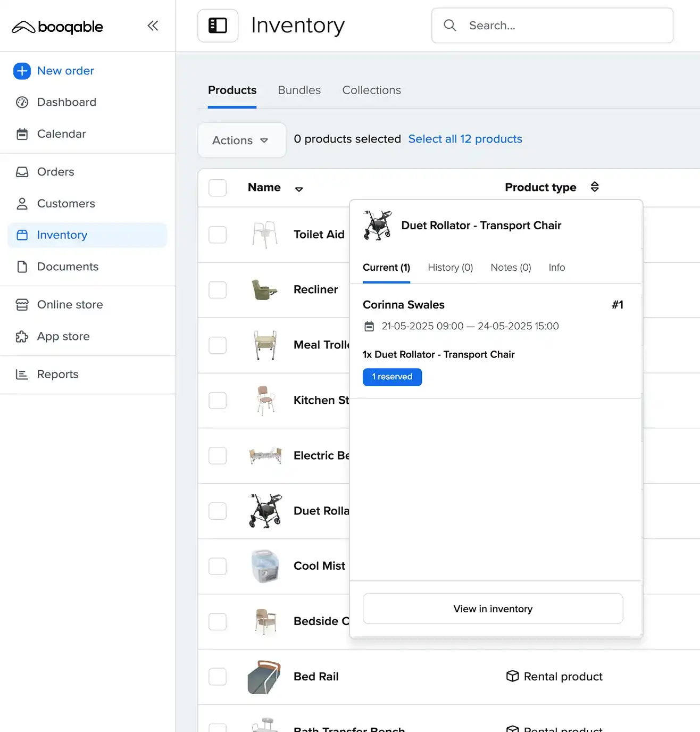Collapse the sidebar with double-chevron icon

[x=153, y=26]
